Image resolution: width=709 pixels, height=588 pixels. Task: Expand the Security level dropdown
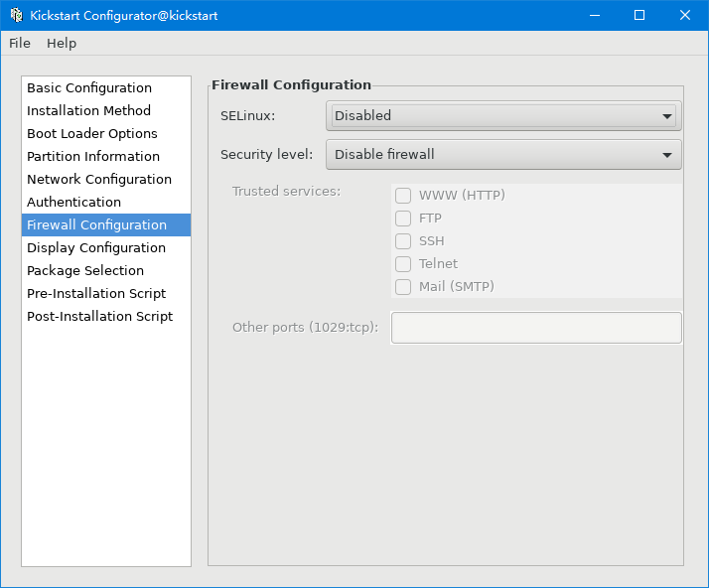[x=503, y=155]
